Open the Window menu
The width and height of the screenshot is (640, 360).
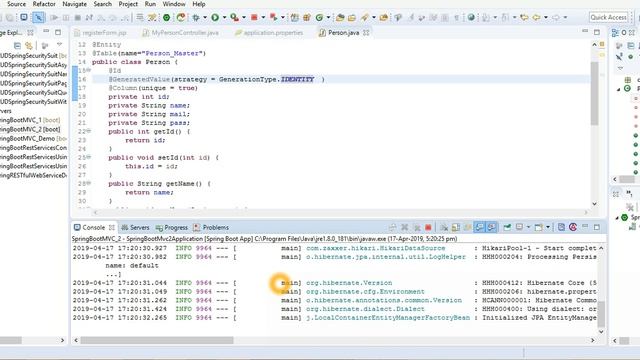[174, 4]
